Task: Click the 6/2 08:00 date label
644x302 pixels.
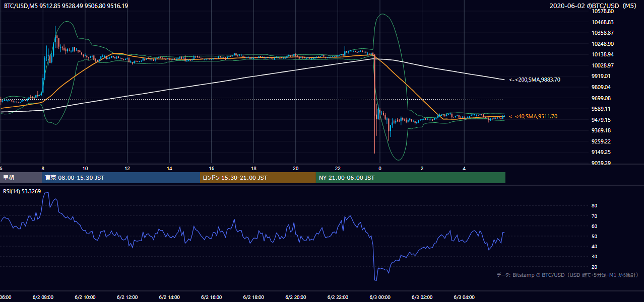Action: 43,297
